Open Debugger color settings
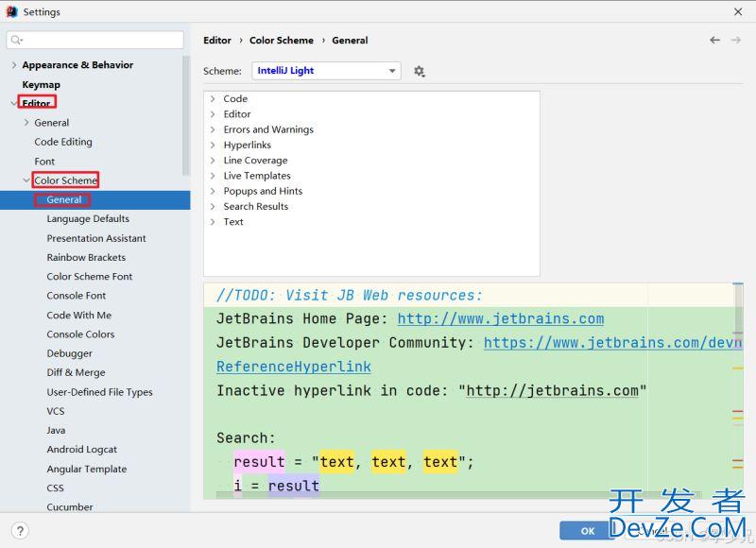The height and width of the screenshot is (548, 756). coord(69,353)
